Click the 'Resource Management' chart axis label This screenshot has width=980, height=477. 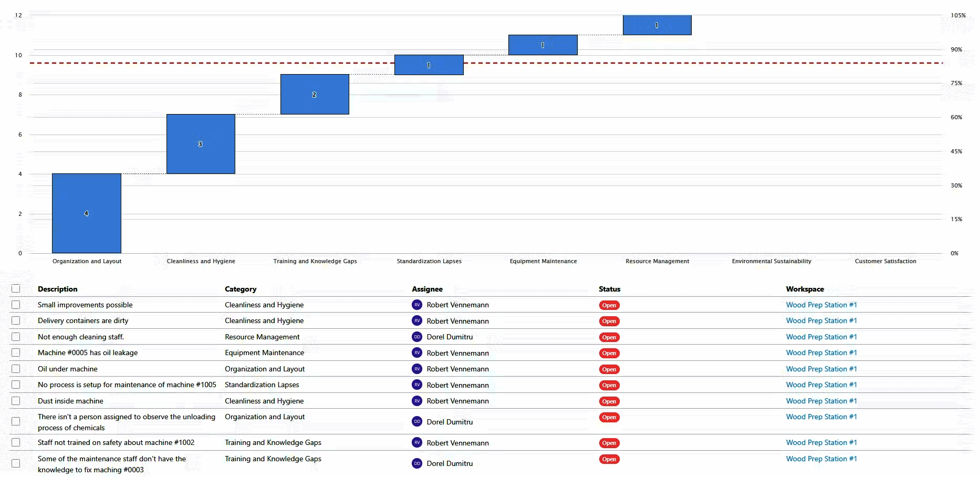[658, 261]
